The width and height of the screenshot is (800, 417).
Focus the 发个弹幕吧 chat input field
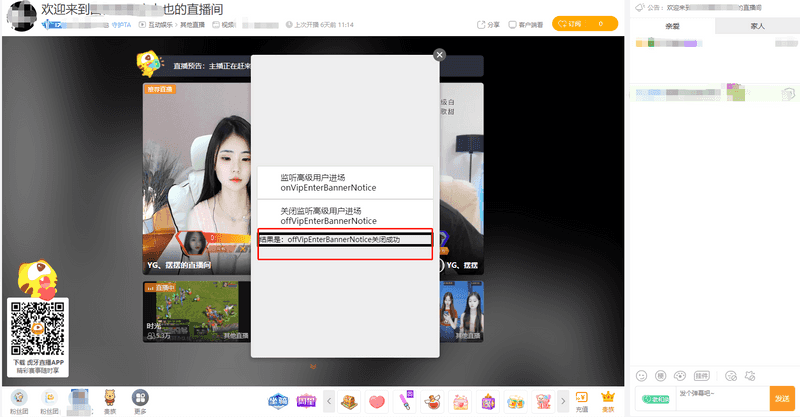click(x=722, y=399)
